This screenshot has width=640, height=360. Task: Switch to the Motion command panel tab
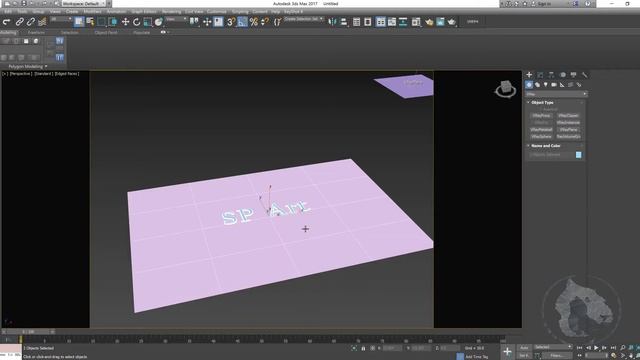562,75
